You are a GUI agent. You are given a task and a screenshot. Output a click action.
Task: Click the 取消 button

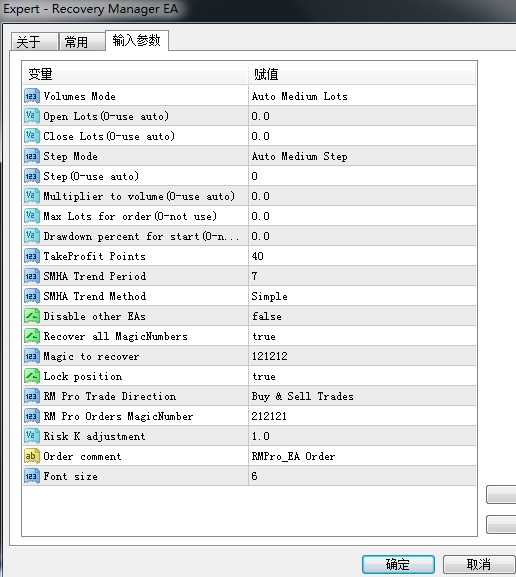[478, 564]
